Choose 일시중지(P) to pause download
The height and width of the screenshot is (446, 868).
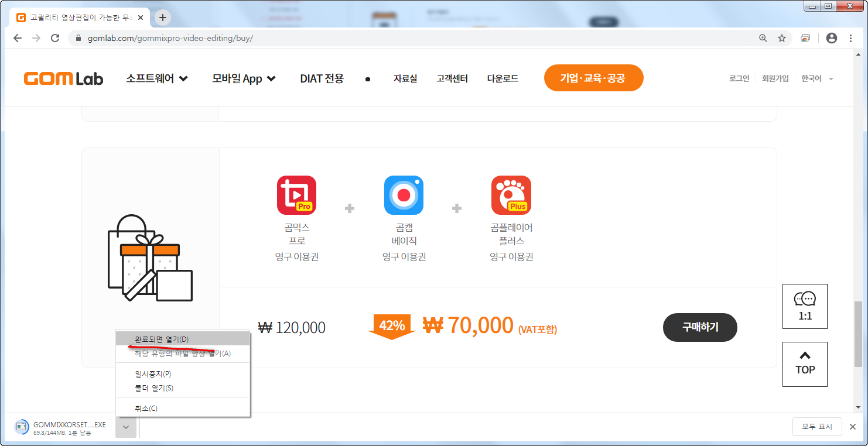[183, 374]
